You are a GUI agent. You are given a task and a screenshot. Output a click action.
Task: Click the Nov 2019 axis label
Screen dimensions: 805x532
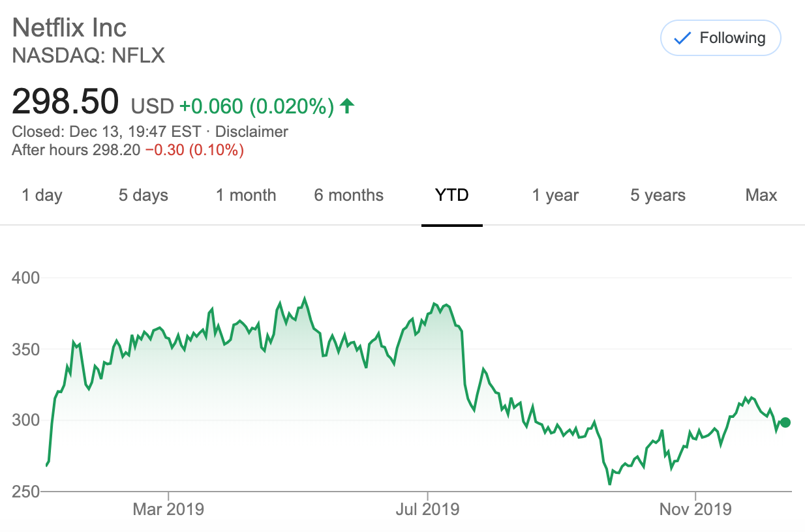tap(696, 509)
